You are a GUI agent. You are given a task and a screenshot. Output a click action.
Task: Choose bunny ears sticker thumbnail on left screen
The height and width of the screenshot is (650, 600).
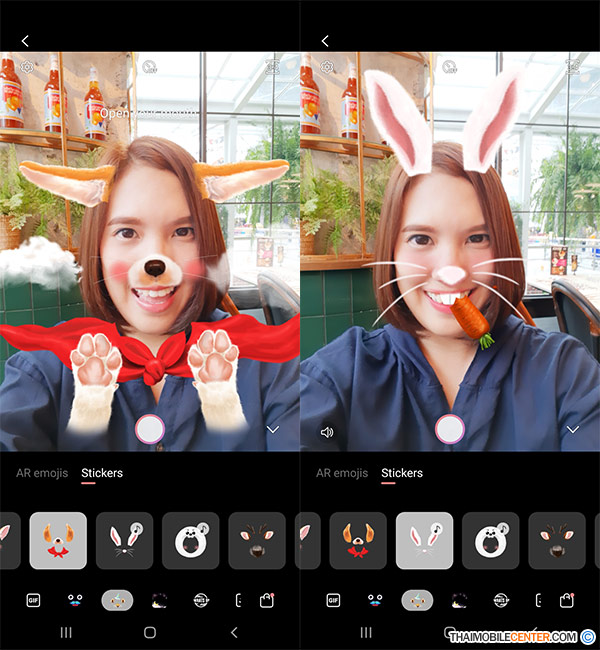tap(125, 541)
